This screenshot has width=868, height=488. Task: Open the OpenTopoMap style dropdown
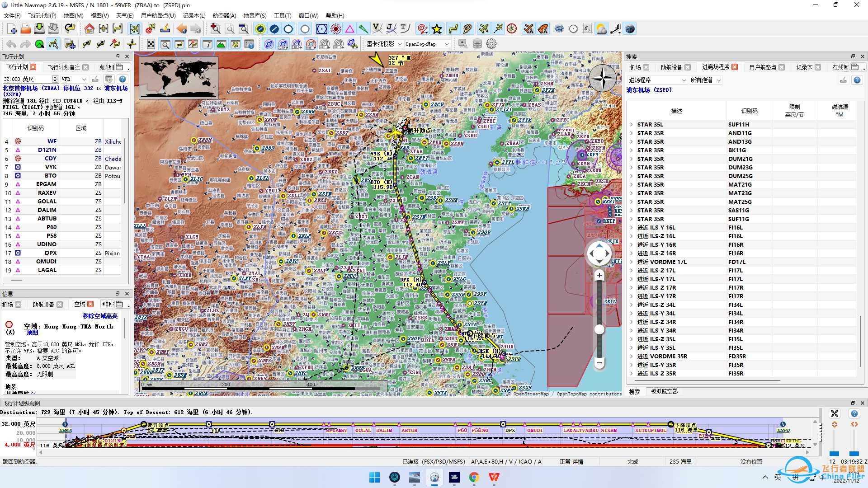tap(425, 44)
